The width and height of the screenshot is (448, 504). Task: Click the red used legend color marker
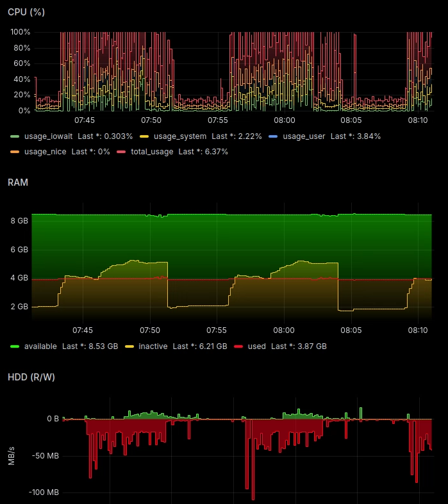238,346
